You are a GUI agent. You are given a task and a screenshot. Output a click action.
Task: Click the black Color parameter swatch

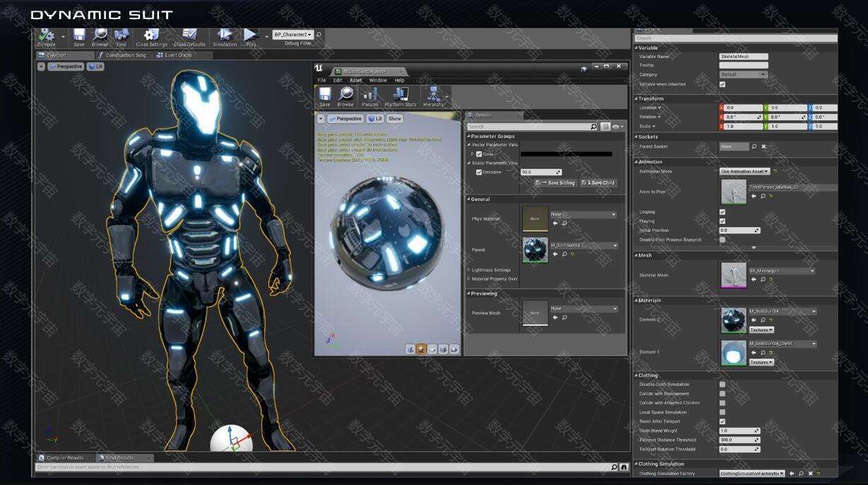[566, 154]
